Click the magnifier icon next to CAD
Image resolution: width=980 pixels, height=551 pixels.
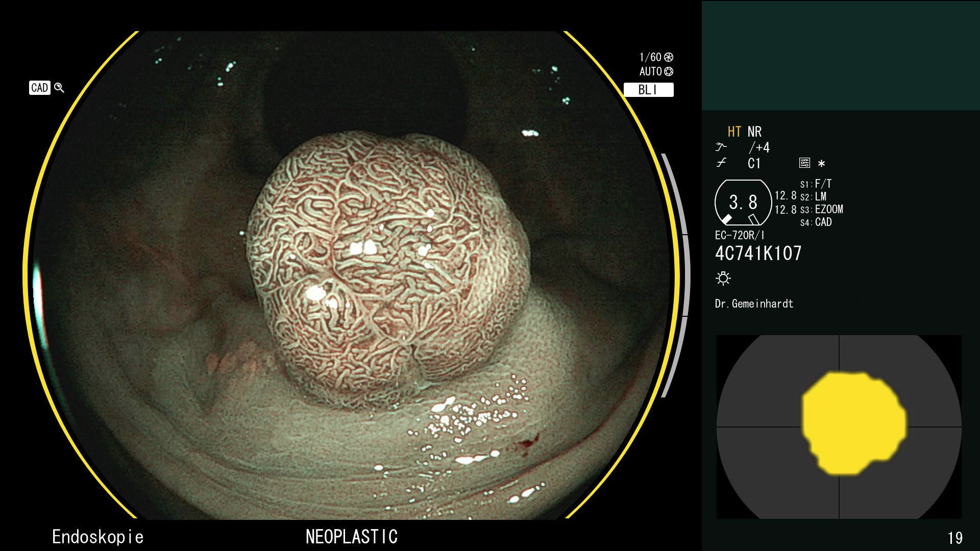tap(59, 88)
